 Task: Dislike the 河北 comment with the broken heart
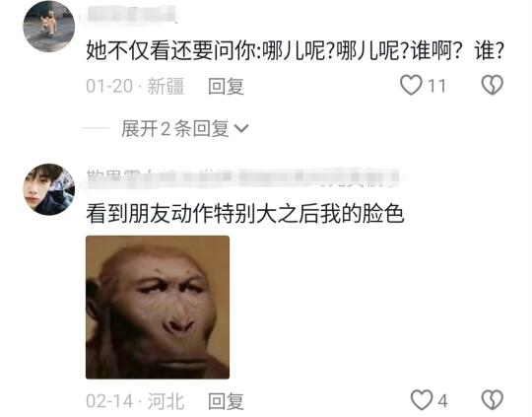pos(492,399)
